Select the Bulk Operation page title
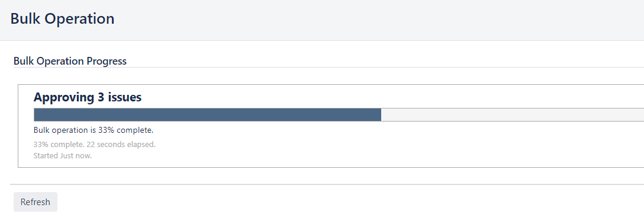644x217 pixels. coord(62,19)
